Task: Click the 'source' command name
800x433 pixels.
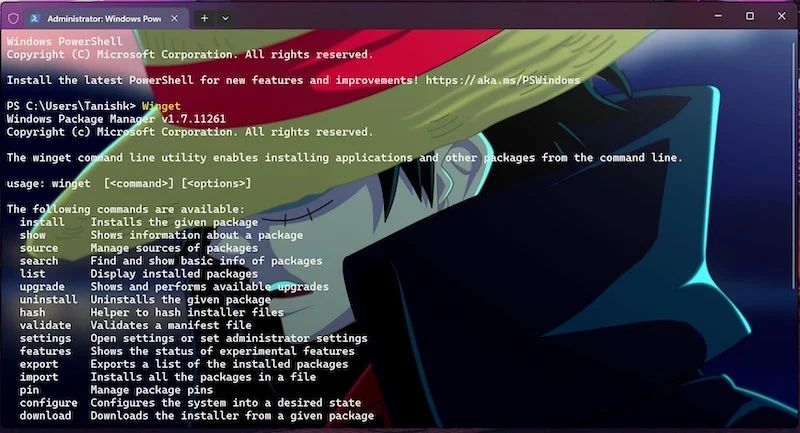Action: click(39, 248)
